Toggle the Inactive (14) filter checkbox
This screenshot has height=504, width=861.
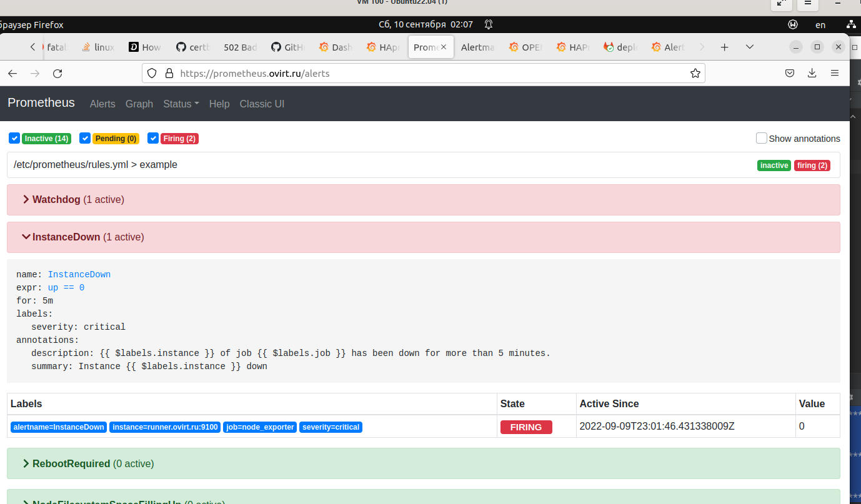click(14, 138)
